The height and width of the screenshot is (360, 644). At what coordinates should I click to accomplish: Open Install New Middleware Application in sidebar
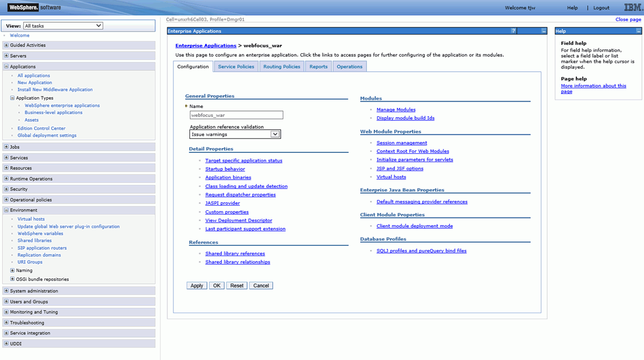55,89
